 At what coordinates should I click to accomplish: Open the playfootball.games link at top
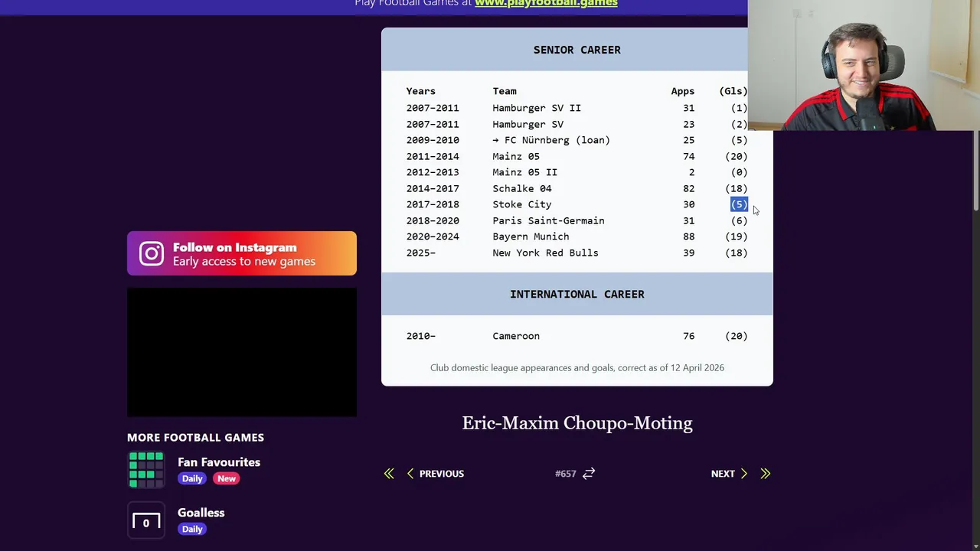coord(546,3)
